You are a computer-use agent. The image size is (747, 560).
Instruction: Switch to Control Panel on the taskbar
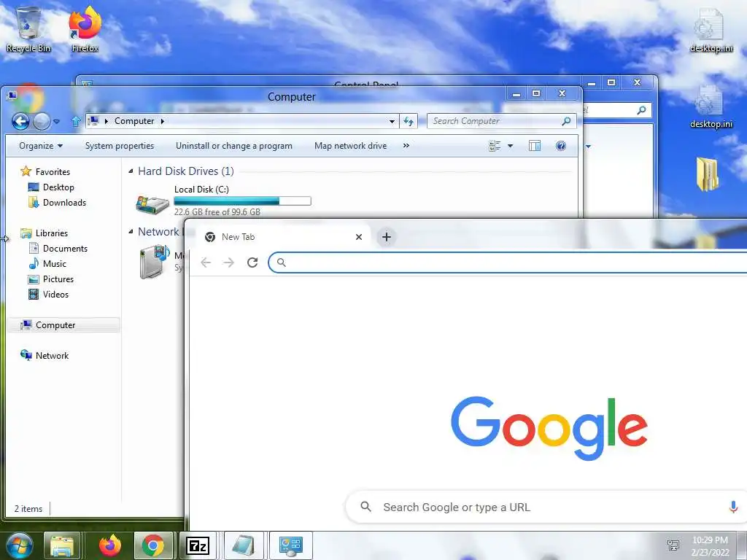pos(291,545)
